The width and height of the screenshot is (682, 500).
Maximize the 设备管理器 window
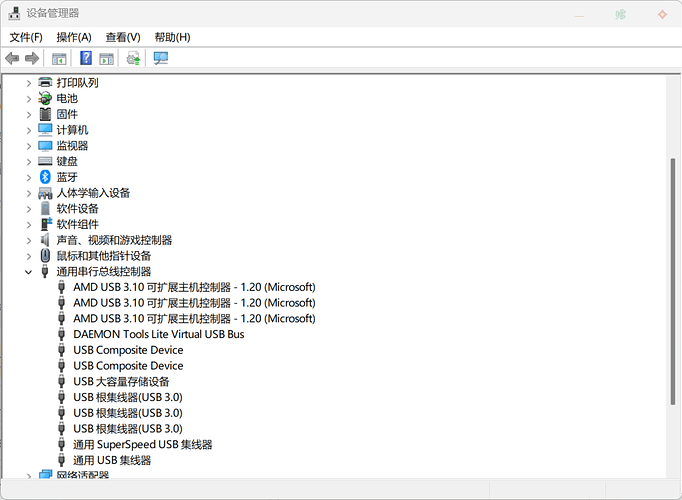pos(620,15)
